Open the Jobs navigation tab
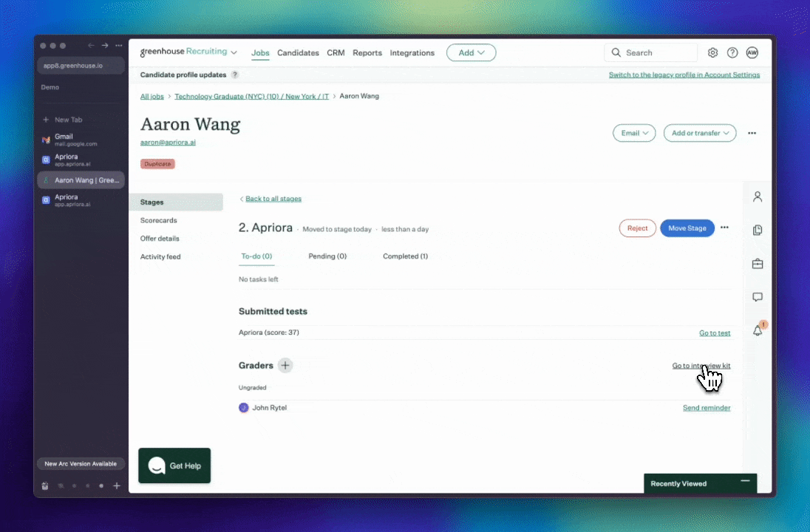This screenshot has width=810, height=532. point(260,52)
